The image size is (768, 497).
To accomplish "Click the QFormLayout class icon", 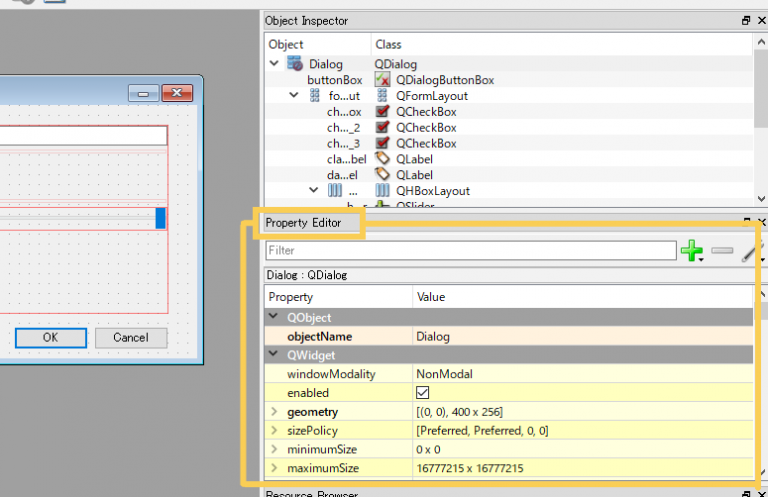I will click(x=383, y=95).
